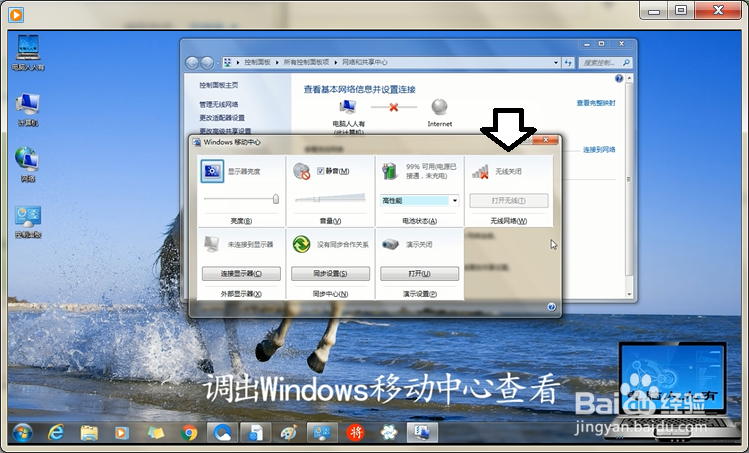Click scrollbar up arrow in network window
Screen dimensions: 749x453
629,78
